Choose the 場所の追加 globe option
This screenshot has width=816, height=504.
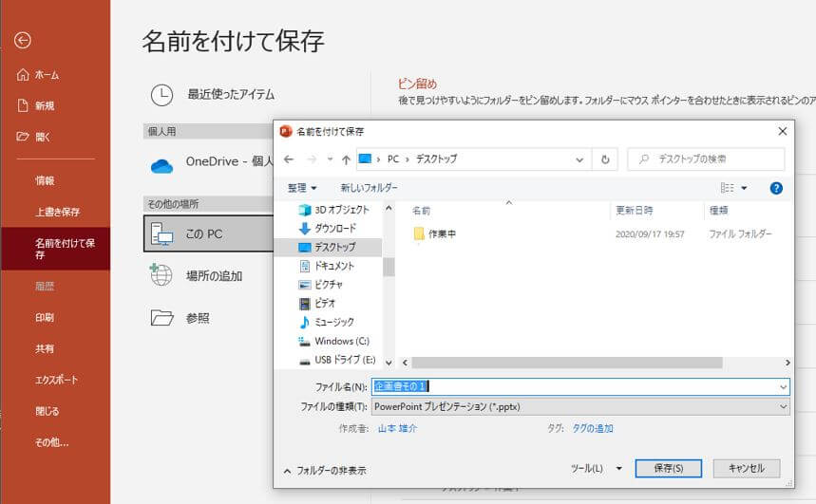click(x=209, y=275)
